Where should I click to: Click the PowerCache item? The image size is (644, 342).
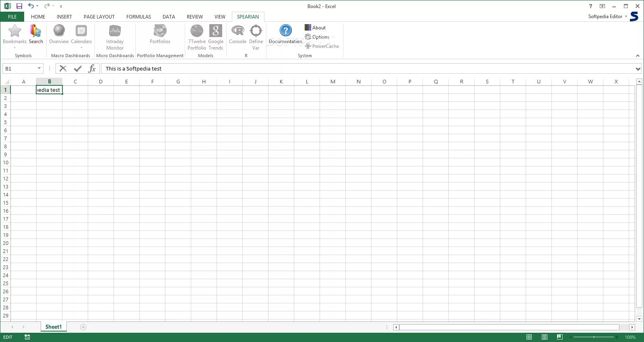coord(322,46)
